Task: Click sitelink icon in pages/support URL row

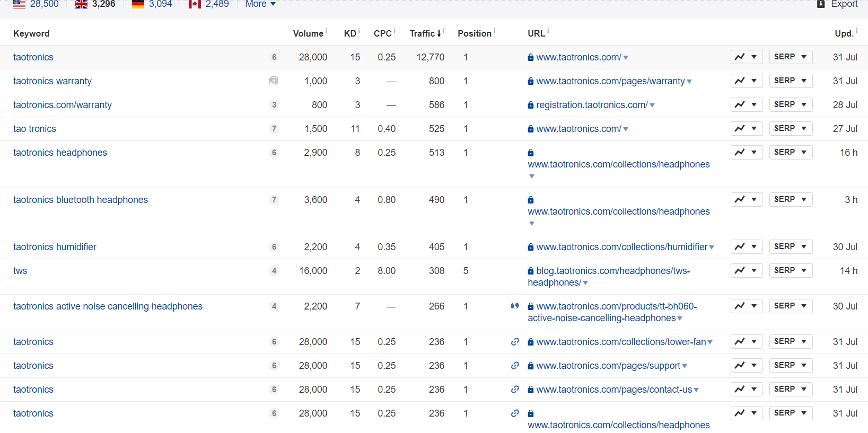Action: pyautogui.click(x=515, y=366)
